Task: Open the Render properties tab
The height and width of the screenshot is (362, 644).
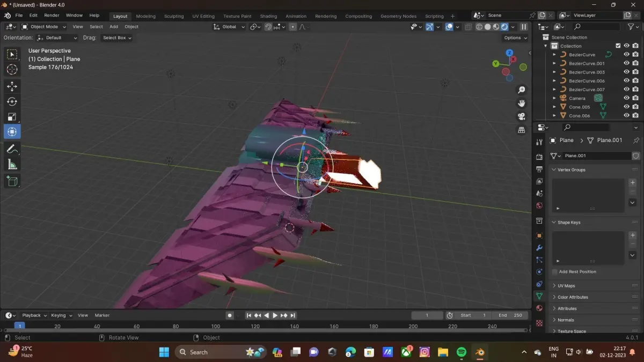Action: pyautogui.click(x=539, y=157)
